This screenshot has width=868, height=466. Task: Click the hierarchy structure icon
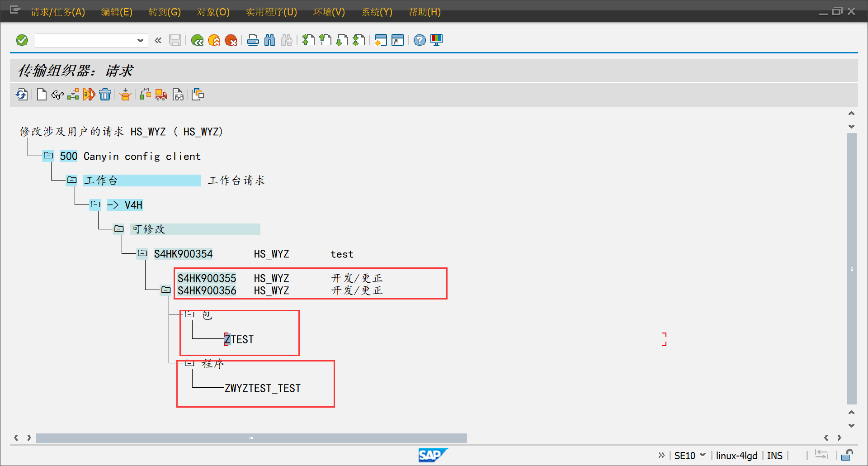click(x=73, y=95)
